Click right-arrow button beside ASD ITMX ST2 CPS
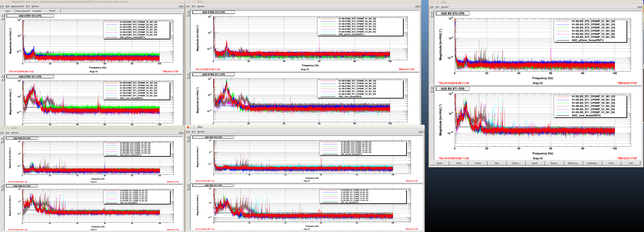 [2, 138]
